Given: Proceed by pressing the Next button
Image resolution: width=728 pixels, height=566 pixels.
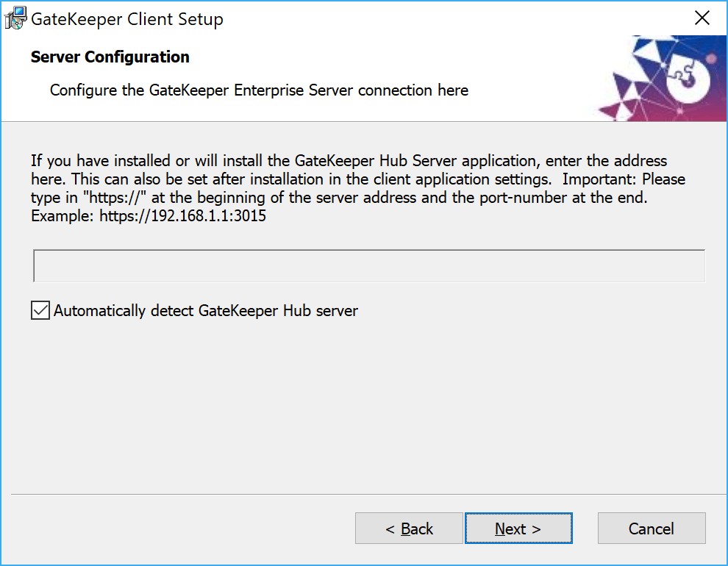Looking at the screenshot, I should (518, 529).
